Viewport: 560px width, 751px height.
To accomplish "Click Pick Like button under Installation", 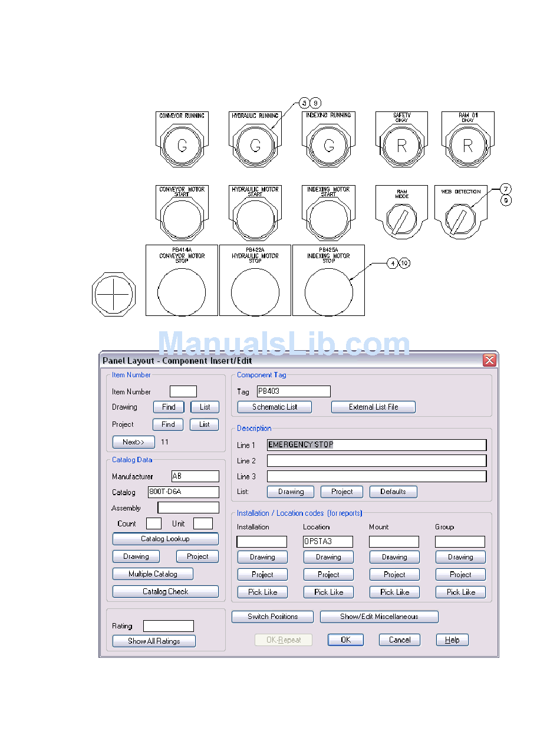I will (x=262, y=592).
